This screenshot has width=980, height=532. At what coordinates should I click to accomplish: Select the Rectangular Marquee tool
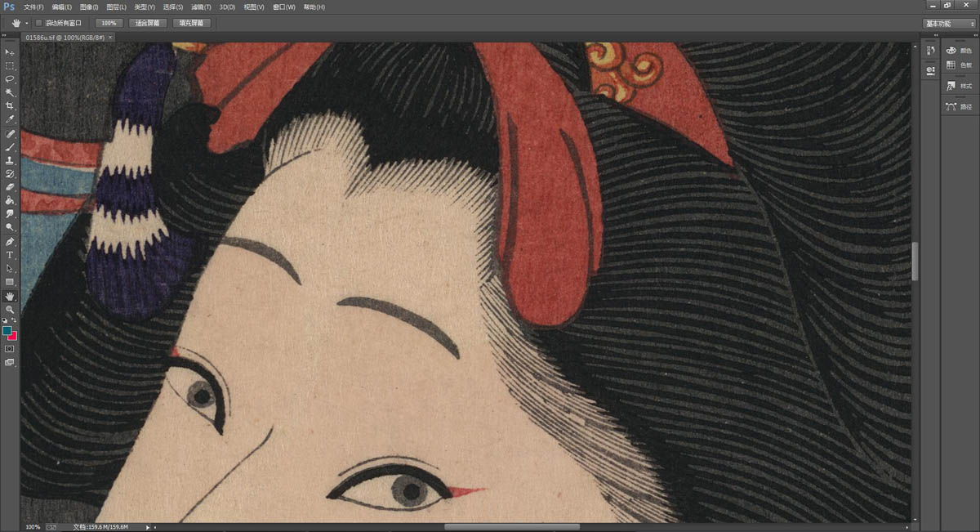coord(10,65)
